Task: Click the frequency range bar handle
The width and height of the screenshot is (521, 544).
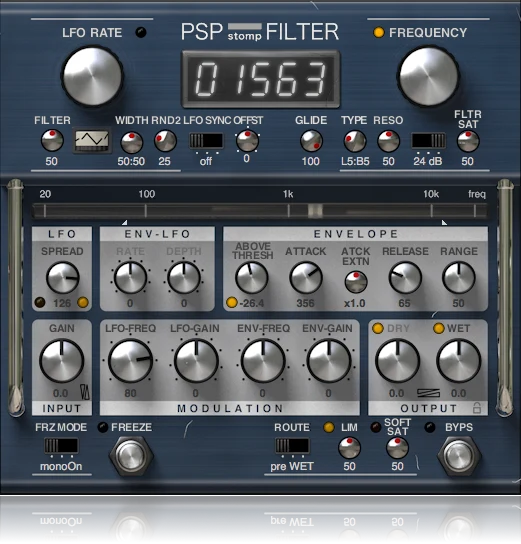Action: [x=315, y=210]
